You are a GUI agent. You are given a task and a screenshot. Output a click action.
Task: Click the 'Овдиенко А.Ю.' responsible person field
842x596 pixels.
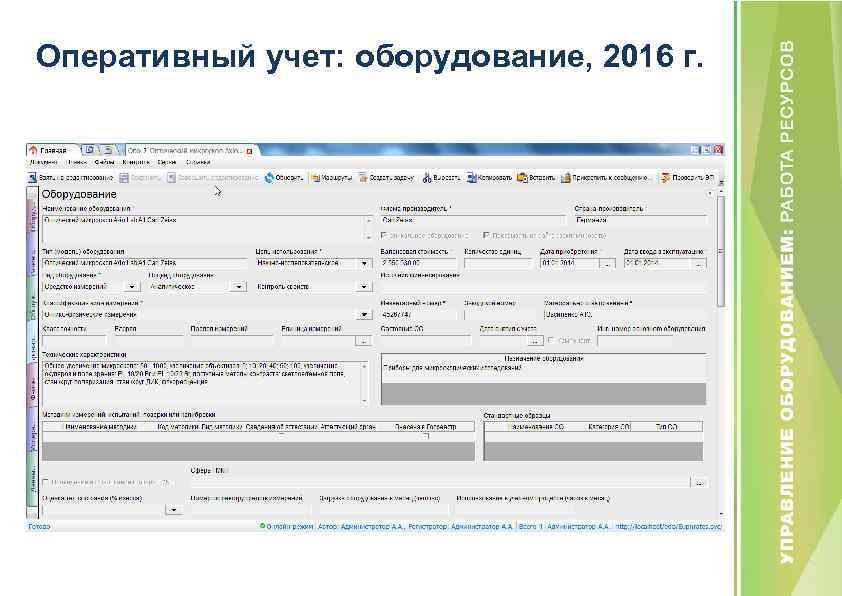coord(625,315)
